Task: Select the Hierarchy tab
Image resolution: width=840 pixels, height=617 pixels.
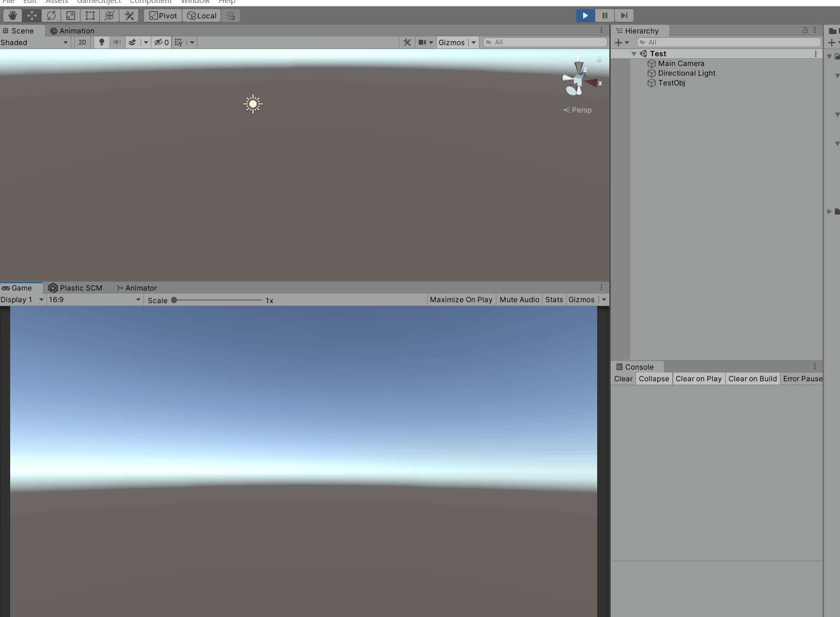Action: pos(640,31)
